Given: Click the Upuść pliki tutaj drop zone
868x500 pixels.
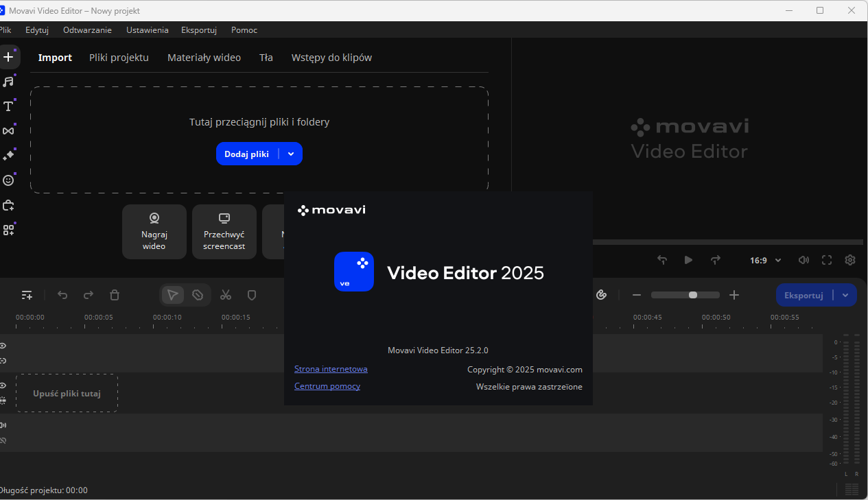Looking at the screenshot, I should click(x=67, y=393).
